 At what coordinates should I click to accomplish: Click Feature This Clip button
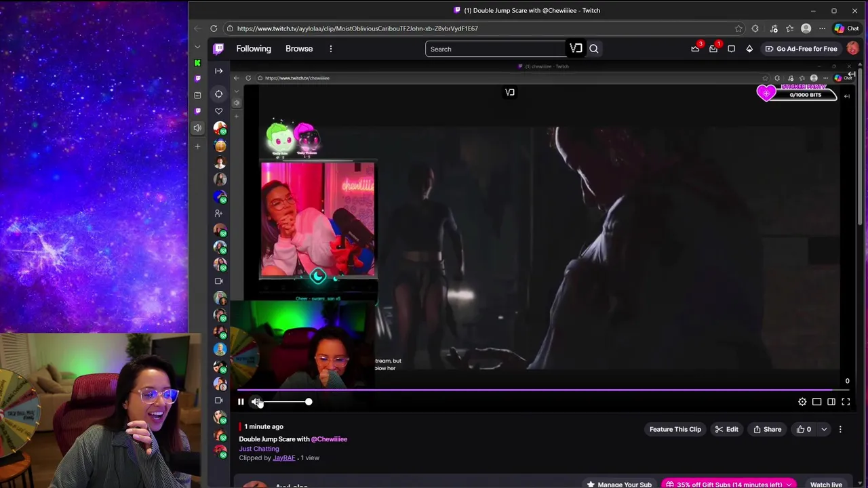(675, 429)
